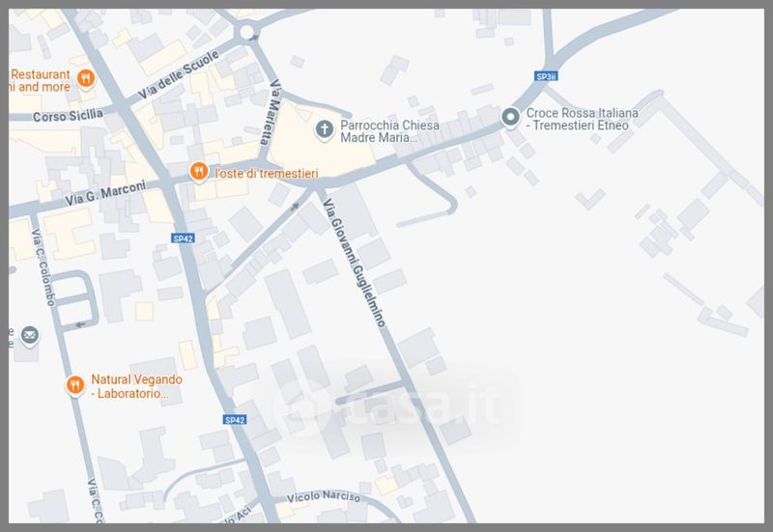The image size is (773, 532).
Task: Select the upper SP42 road badge
Action: coord(183,238)
